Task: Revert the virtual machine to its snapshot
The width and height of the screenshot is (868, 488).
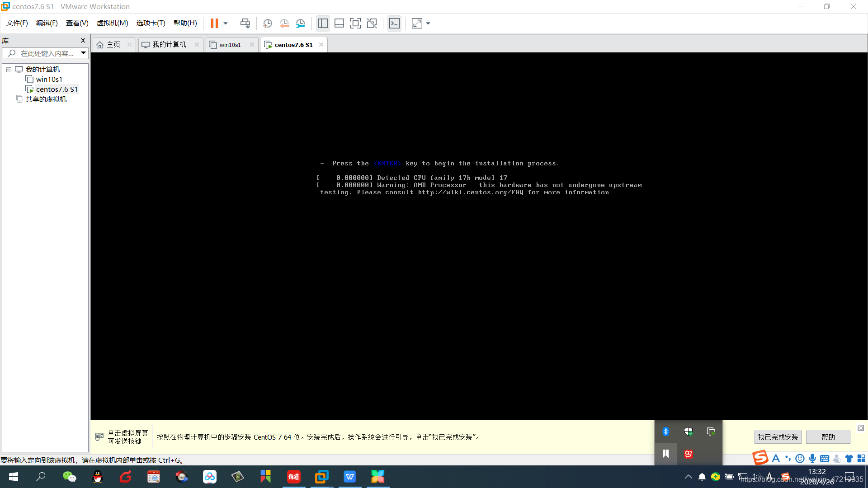Action: coord(284,23)
